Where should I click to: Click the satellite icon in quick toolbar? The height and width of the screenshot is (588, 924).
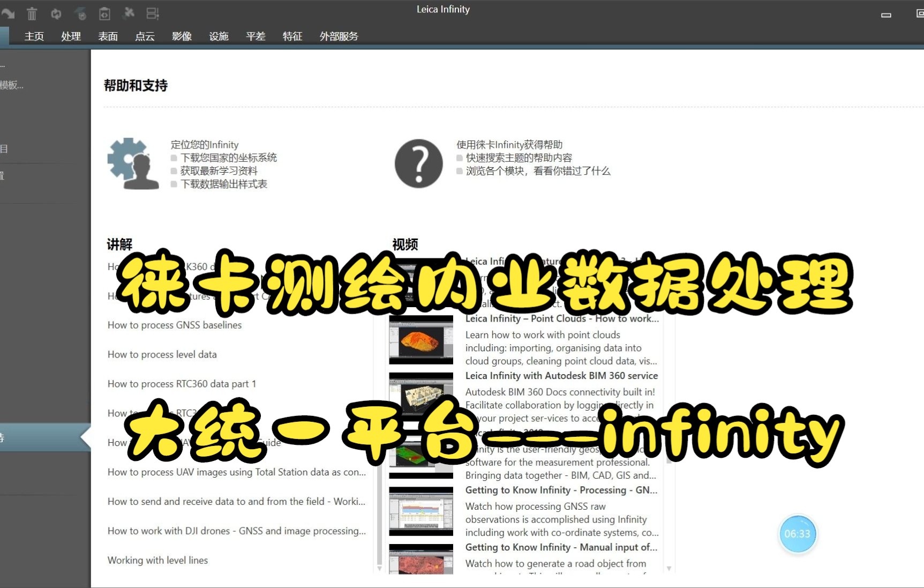(129, 13)
